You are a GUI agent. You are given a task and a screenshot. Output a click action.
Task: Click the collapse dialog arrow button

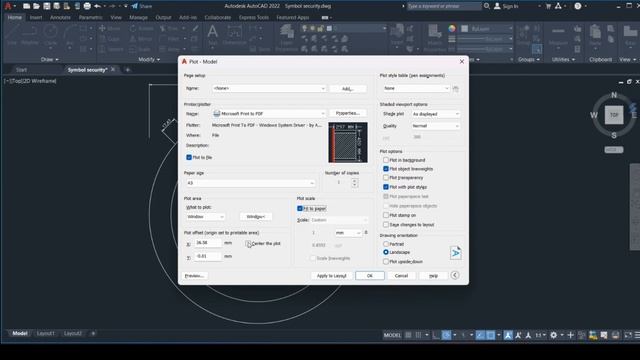tap(455, 275)
